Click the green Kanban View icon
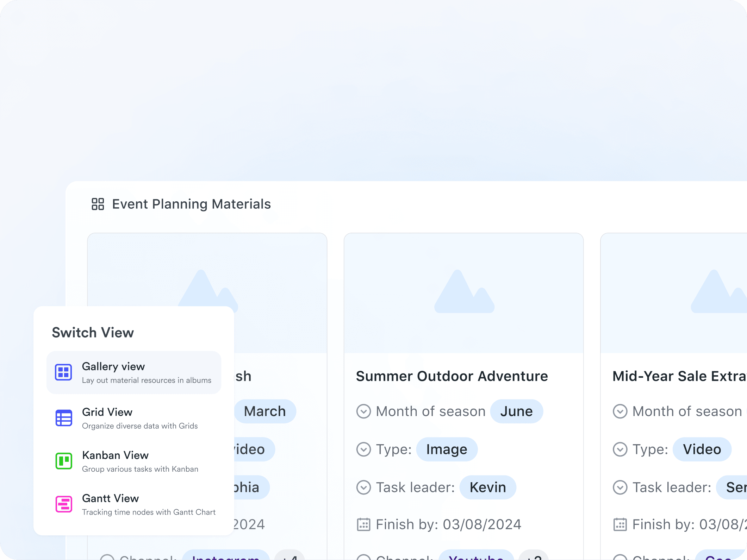This screenshot has height=560, width=747. (63, 461)
